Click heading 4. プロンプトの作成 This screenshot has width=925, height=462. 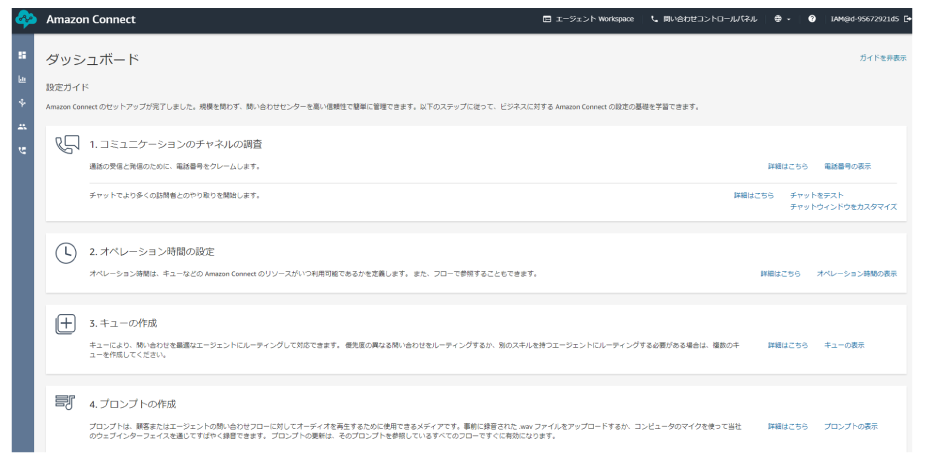coord(133,404)
